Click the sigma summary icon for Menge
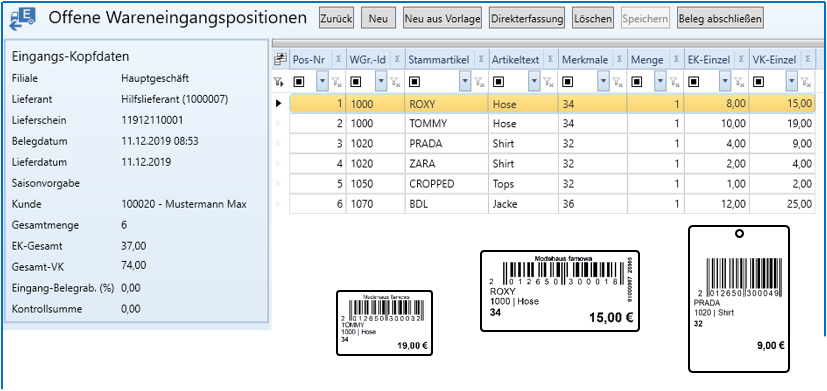The width and height of the screenshot is (827, 391). [676, 60]
